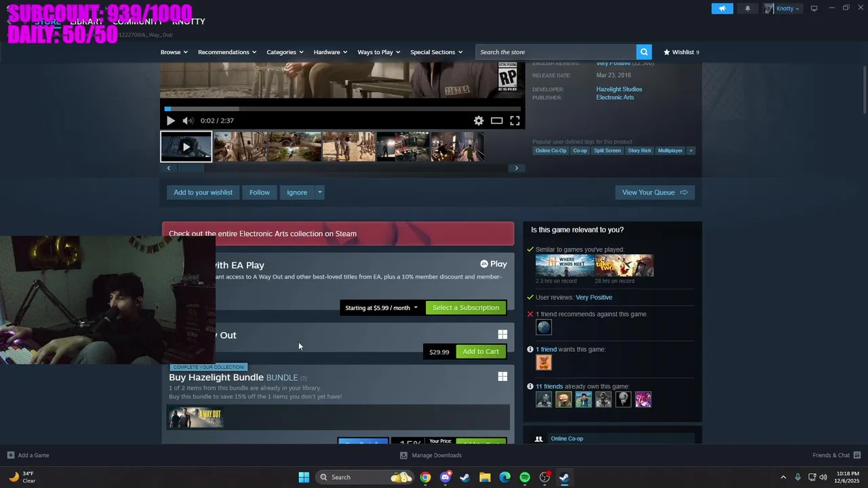Open It Takes Two similar game
The image size is (868, 488).
625,266
